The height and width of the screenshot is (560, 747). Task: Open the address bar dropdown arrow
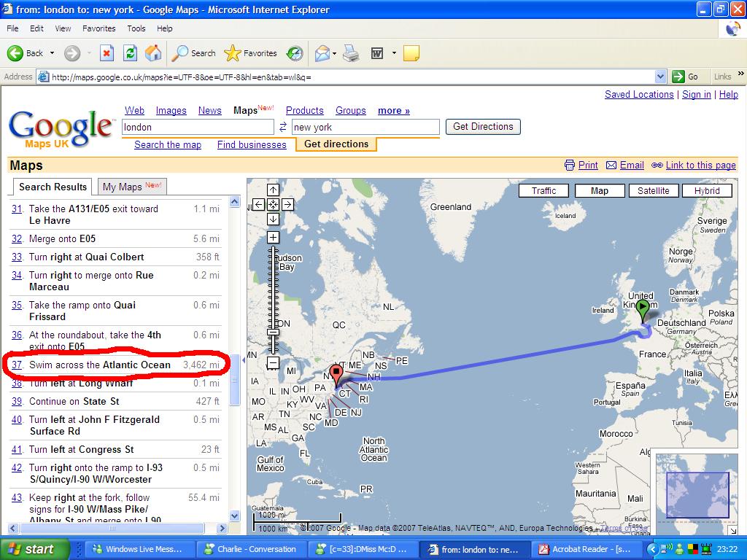coord(660,77)
